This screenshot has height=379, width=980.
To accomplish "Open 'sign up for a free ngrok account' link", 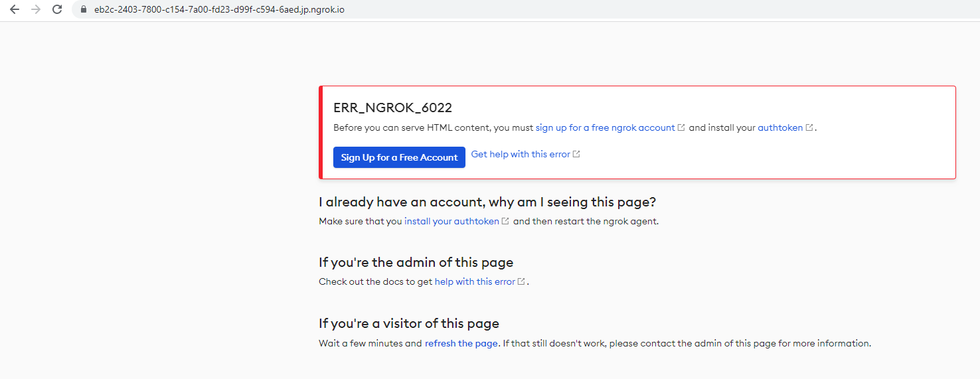I will point(605,127).
